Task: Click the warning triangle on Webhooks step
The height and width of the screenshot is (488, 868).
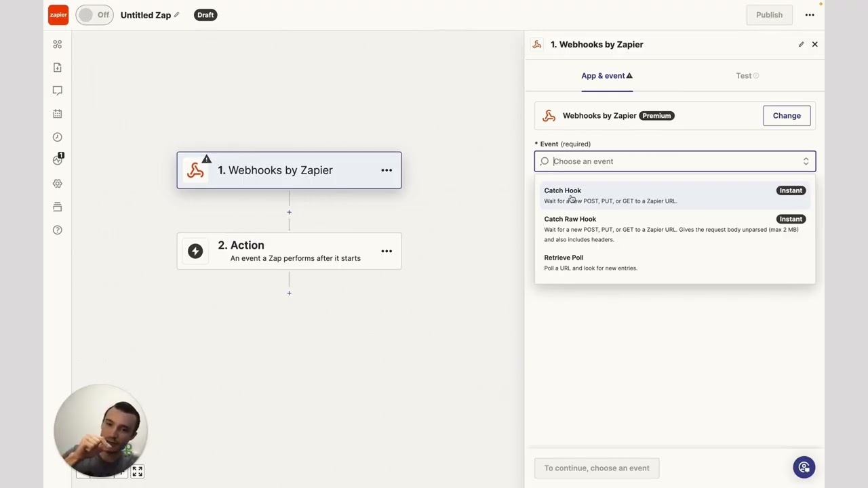Action: tap(207, 159)
